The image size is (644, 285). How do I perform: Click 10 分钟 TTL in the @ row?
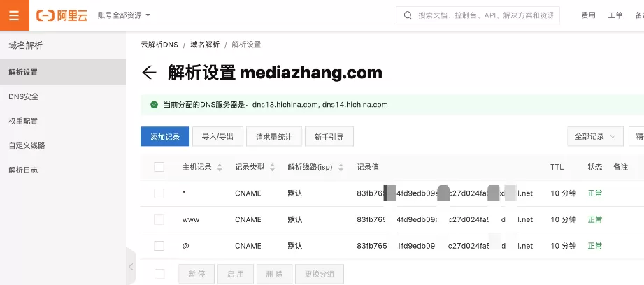[x=563, y=246]
